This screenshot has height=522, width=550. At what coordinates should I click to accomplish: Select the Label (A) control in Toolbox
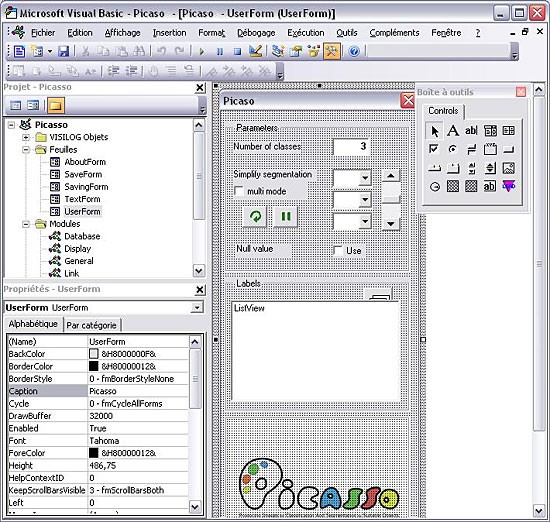453,131
